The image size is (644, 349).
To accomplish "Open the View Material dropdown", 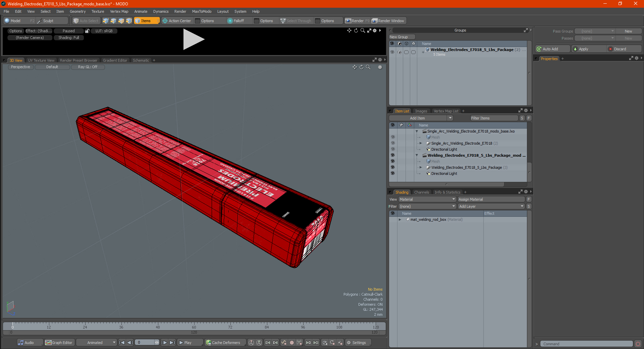I will point(427,199).
